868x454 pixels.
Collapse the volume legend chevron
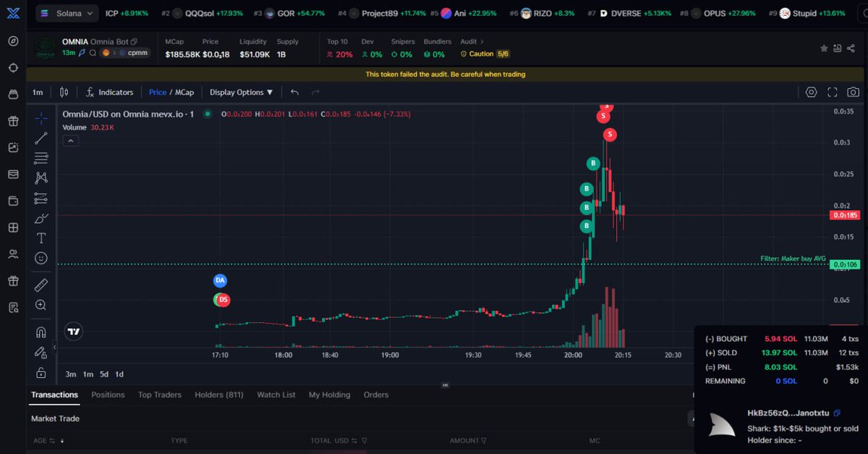[x=70, y=141]
